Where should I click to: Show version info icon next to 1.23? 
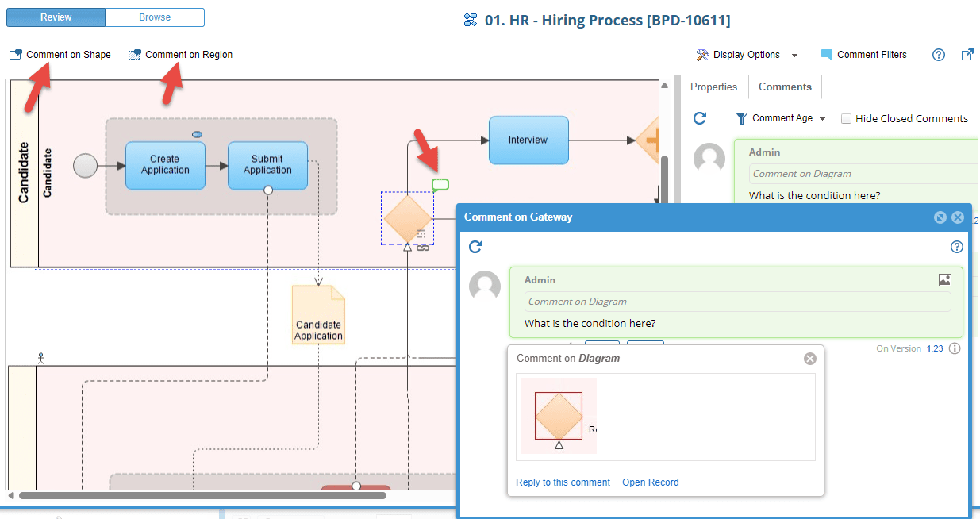click(x=955, y=348)
